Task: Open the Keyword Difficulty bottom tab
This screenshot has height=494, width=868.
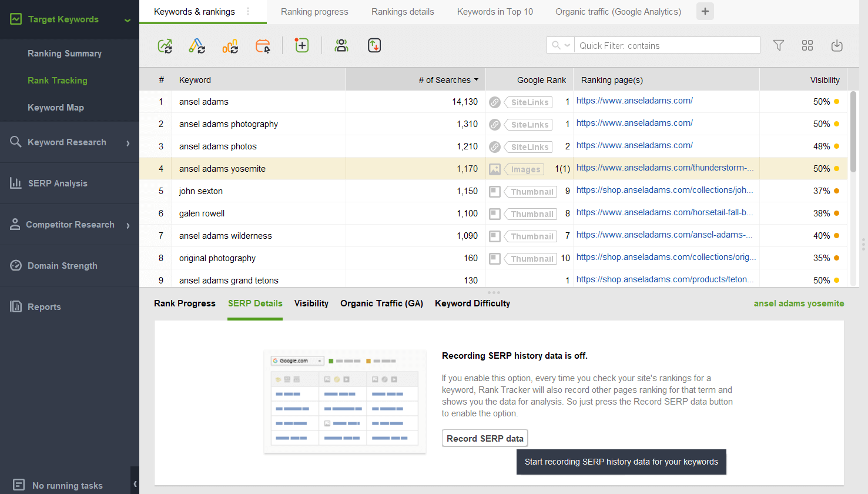Action: click(x=472, y=303)
